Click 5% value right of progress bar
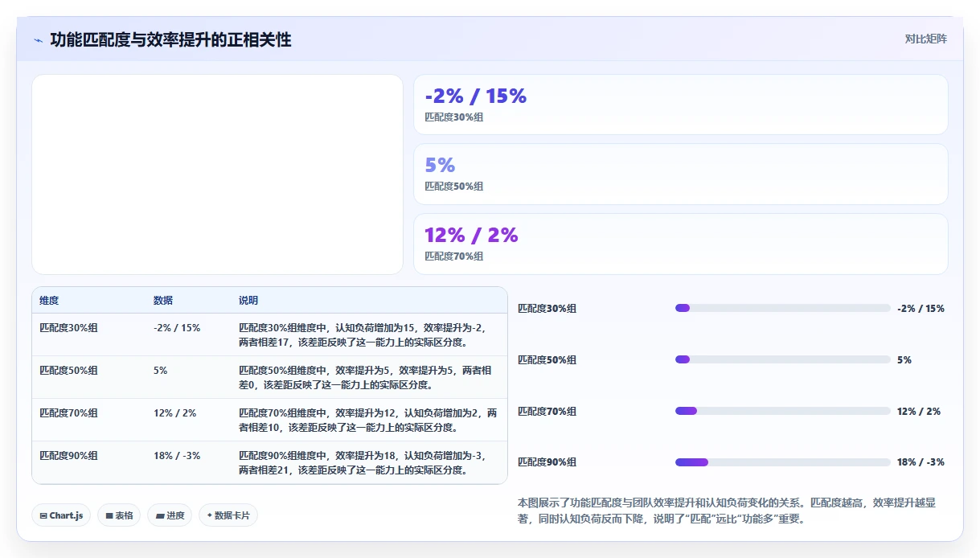980x558 pixels. point(904,360)
